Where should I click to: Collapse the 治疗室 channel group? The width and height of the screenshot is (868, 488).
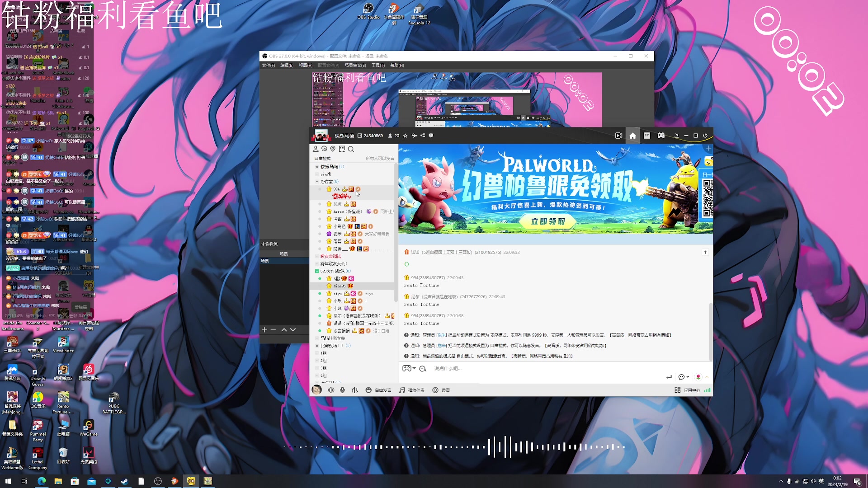pyautogui.click(x=317, y=182)
